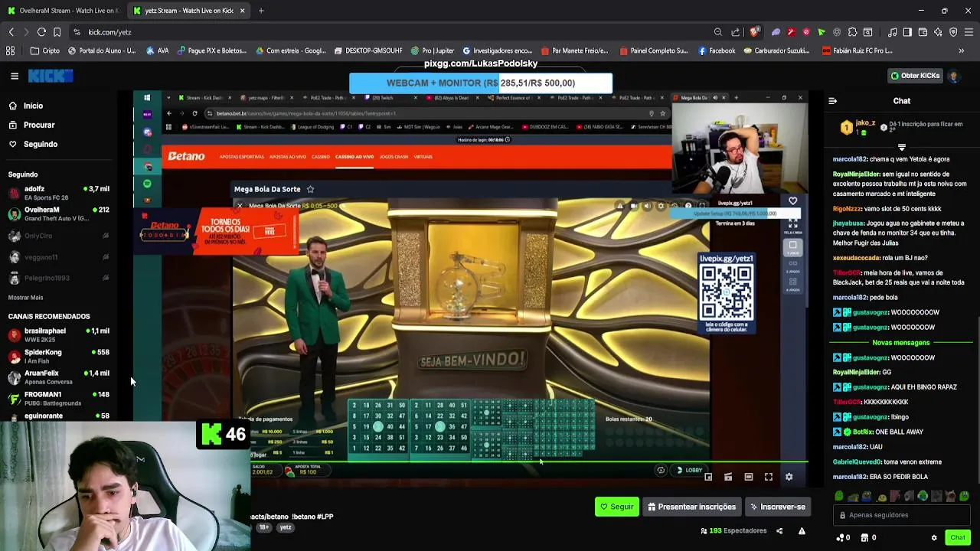Follow the channel with Seguir button
This screenshot has height=551, width=980.
pyautogui.click(x=616, y=507)
